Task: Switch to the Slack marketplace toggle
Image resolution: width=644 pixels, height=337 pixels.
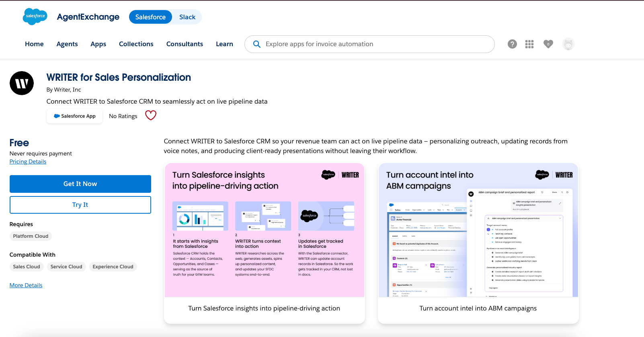Action: [187, 17]
